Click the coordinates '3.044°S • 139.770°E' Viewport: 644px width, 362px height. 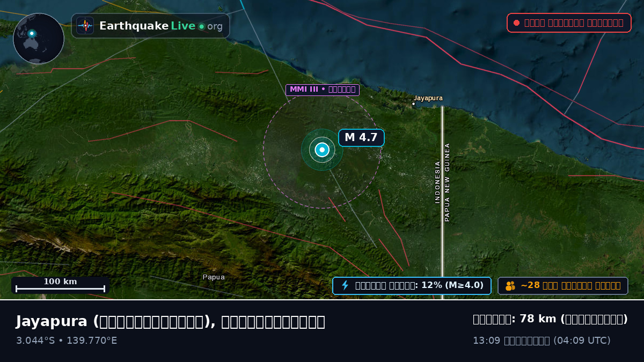67,341
